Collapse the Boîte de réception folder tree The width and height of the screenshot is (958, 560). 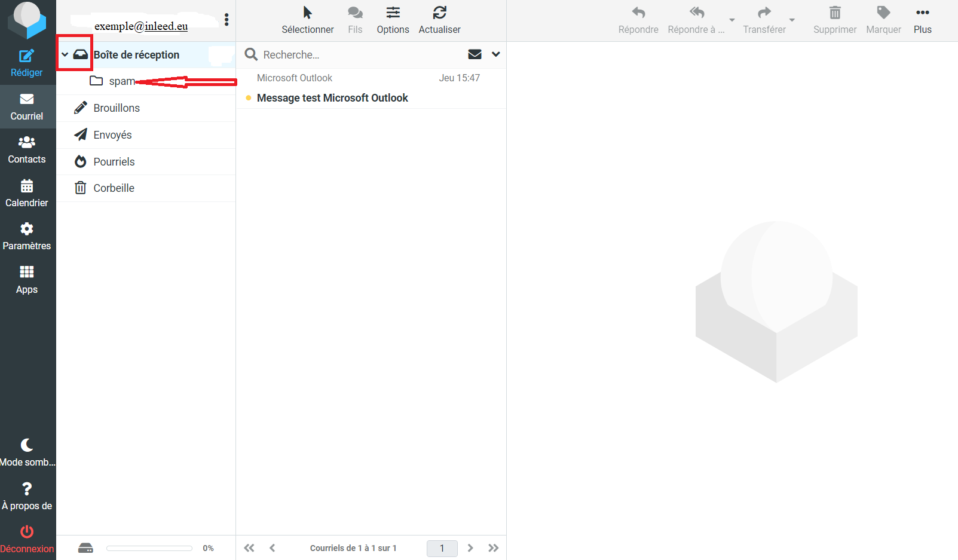(65, 54)
